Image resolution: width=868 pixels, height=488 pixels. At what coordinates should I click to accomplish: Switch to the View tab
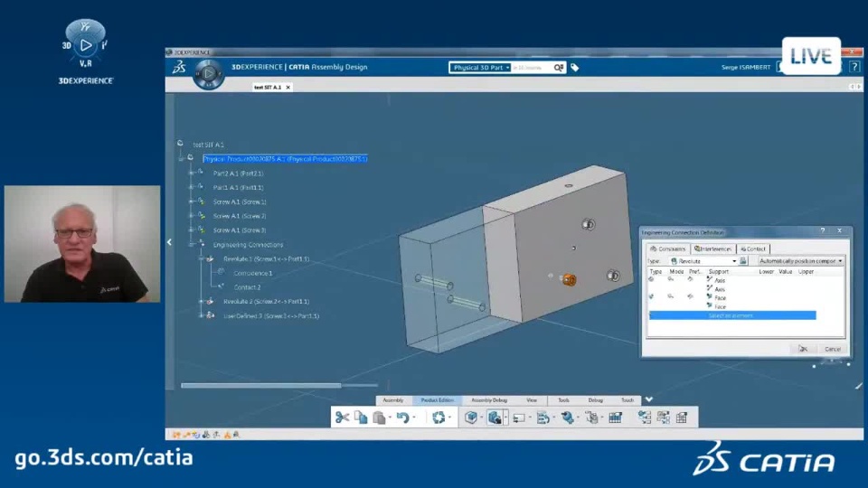(532, 400)
